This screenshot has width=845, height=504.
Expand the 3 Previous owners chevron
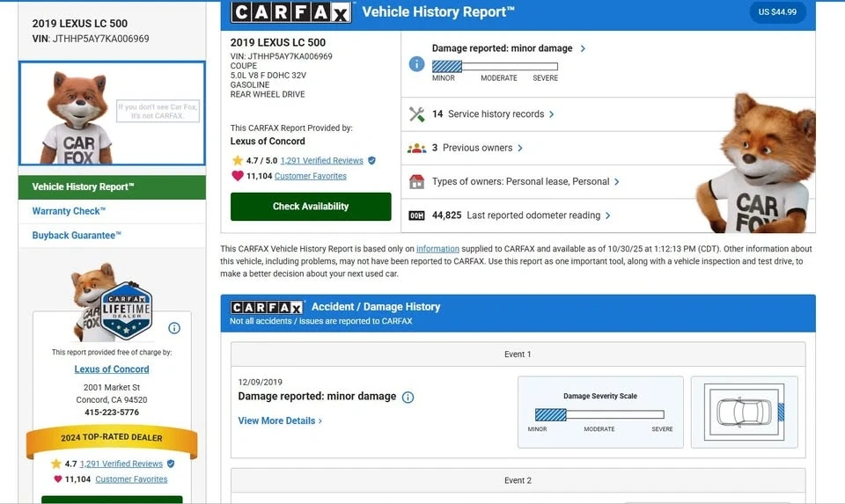(520, 148)
